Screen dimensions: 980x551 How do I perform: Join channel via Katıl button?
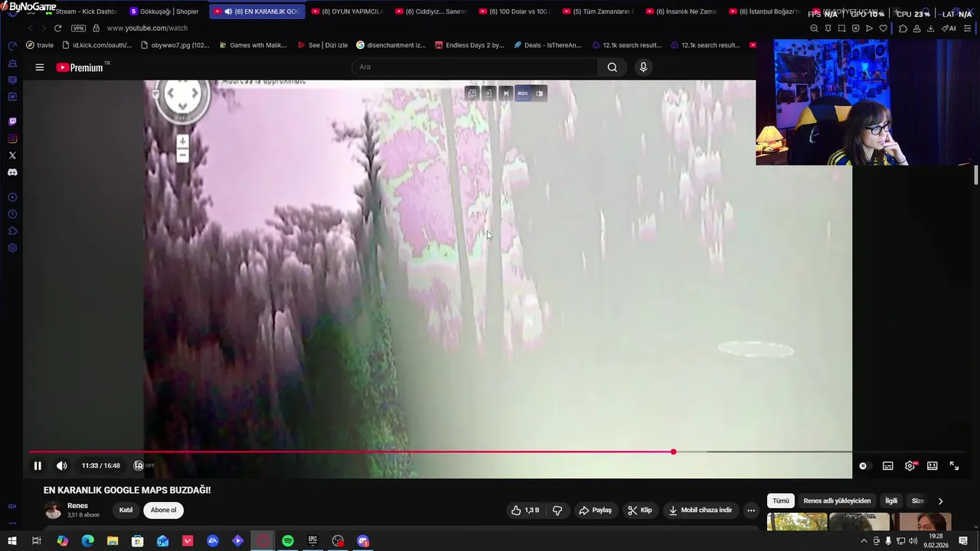(x=126, y=510)
